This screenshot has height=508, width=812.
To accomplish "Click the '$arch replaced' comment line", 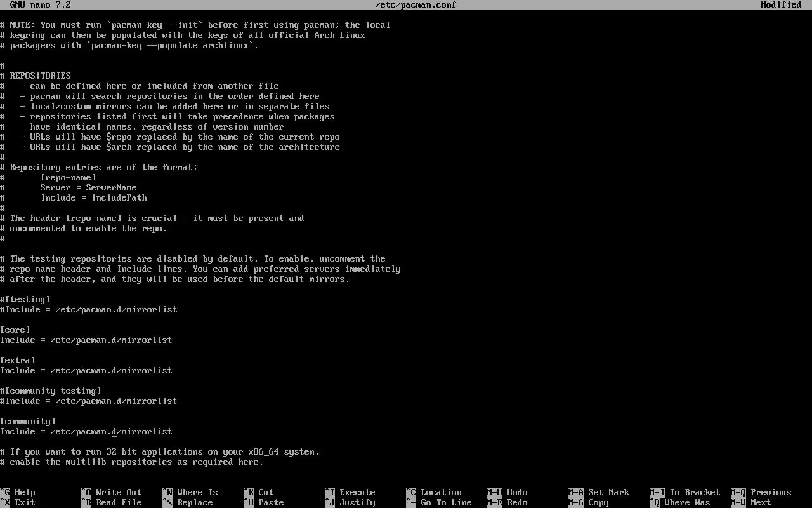I will [170, 147].
